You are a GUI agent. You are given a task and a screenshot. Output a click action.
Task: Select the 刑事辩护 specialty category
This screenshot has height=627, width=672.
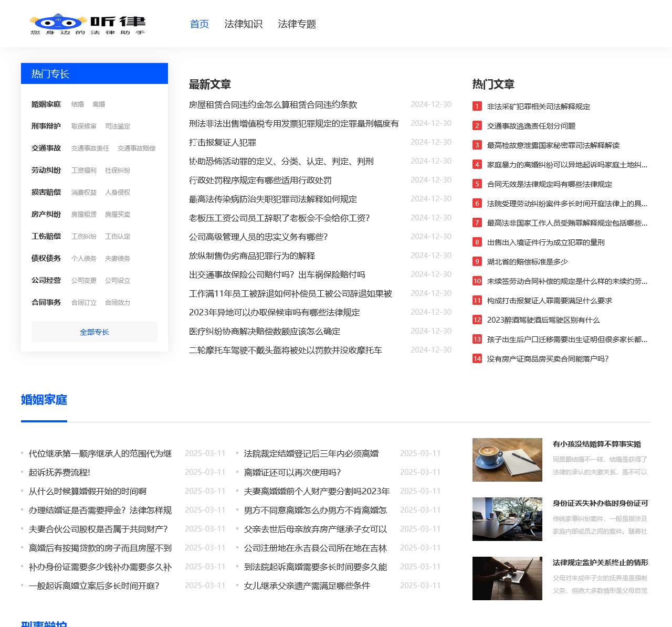(x=46, y=126)
